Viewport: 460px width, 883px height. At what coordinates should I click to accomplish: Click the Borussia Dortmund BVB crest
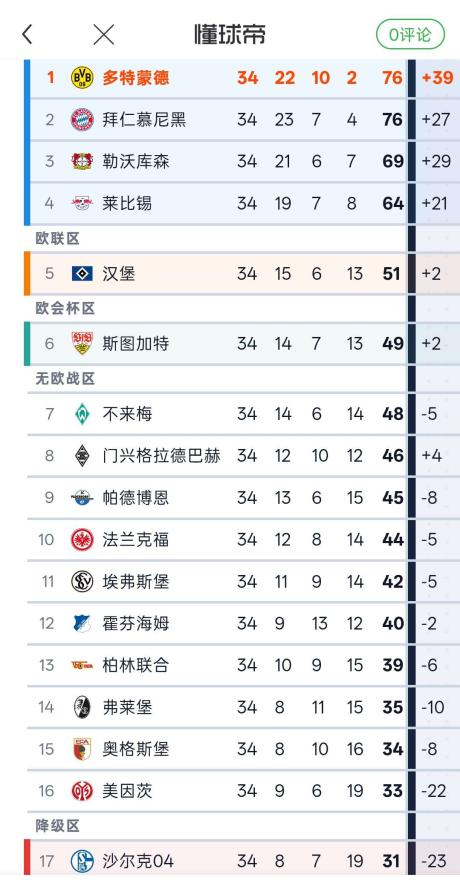(x=82, y=78)
